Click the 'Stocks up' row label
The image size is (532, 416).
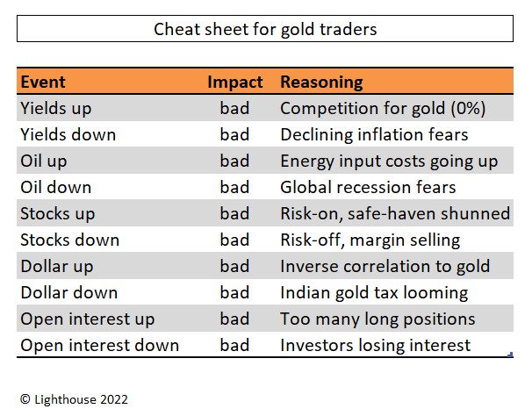[57, 214]
